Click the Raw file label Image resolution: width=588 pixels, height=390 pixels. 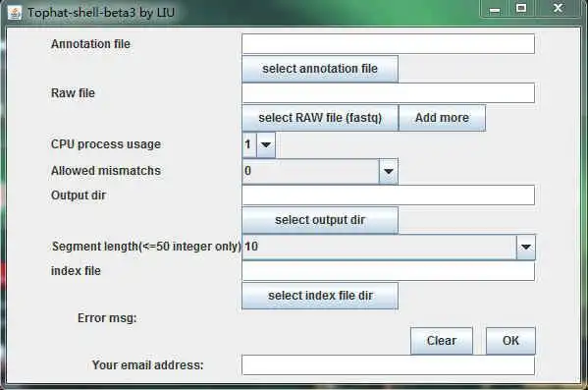click(x=73, y=93)
